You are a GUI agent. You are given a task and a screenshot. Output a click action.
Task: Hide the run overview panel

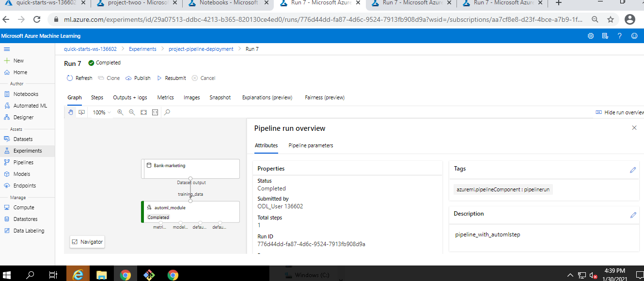619,112
